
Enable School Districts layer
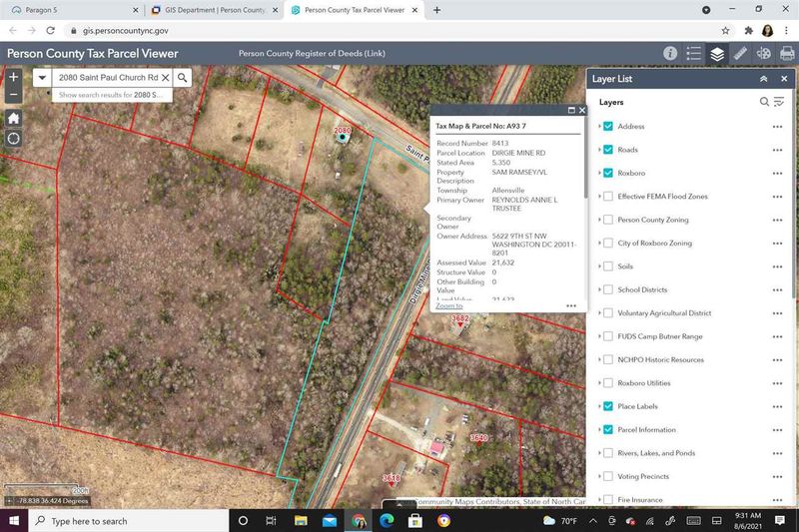608,289
